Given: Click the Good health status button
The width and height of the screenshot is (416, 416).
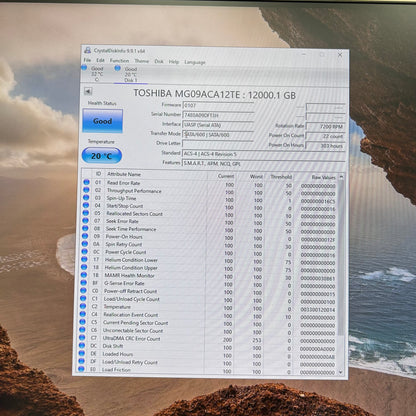Looking at the screenshot, I should click(102, 121).
